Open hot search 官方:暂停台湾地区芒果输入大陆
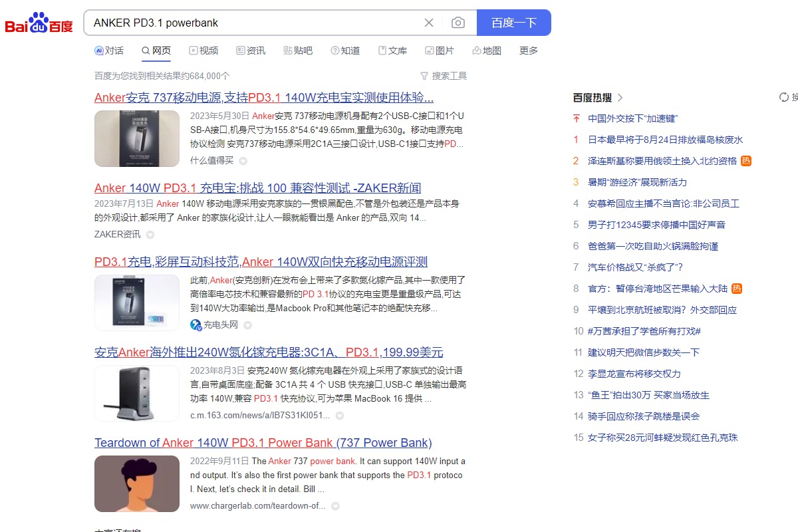Viewport: 798px width, 532px height. tap(658, 289)
